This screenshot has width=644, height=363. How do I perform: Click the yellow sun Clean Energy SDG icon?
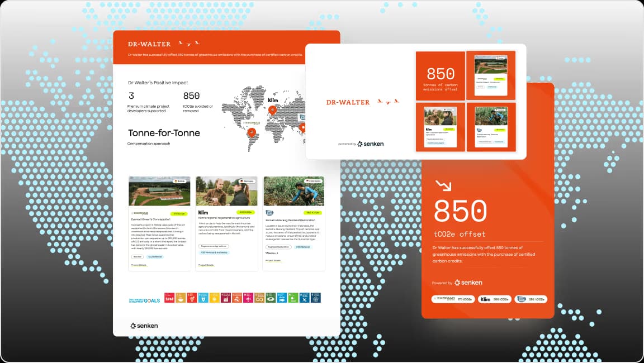coord(215,298)
